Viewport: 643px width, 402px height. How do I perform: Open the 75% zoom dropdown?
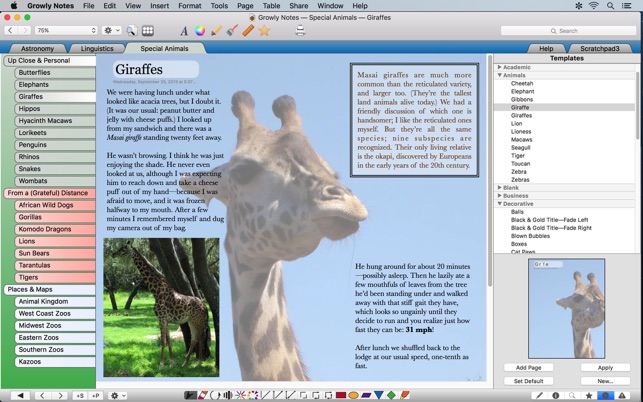[66, 31]
